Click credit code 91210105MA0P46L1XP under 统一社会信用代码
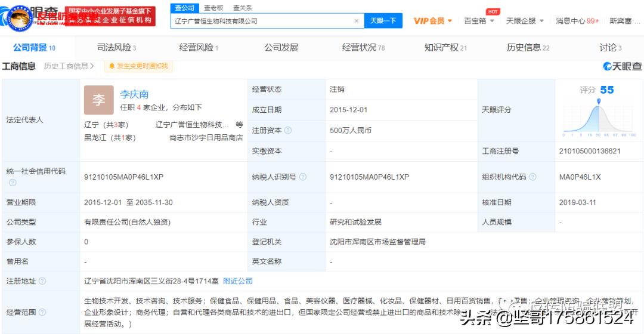The height and width of the screenshot is (336, 644). click(x=123, y=177)
